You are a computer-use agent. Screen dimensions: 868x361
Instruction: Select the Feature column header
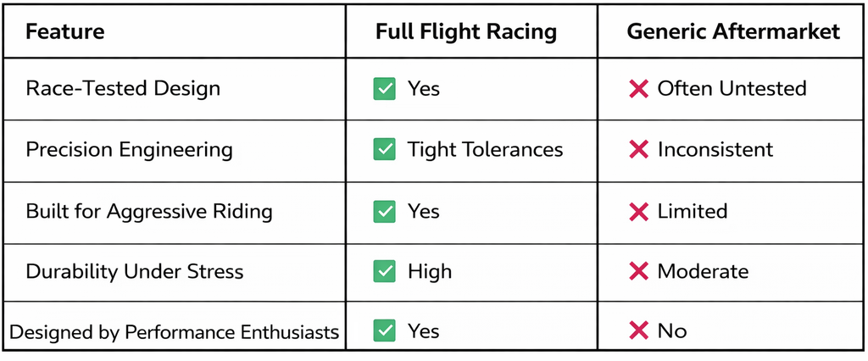[65, 32]
